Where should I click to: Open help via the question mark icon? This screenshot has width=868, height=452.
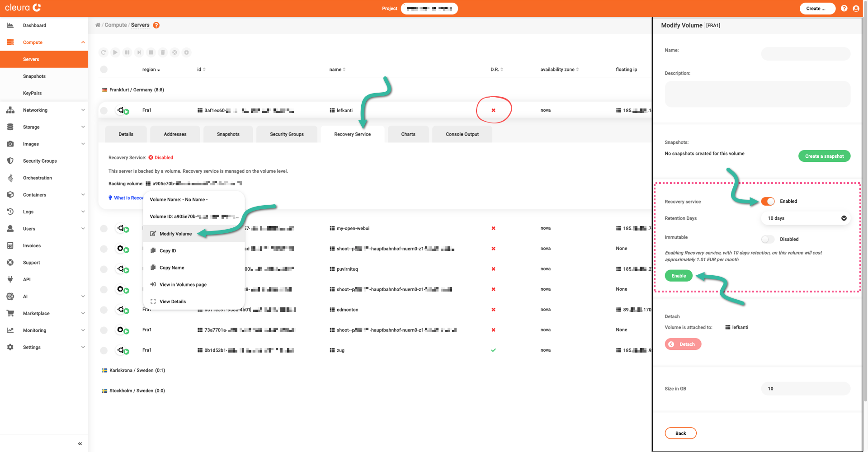point(844,8)
